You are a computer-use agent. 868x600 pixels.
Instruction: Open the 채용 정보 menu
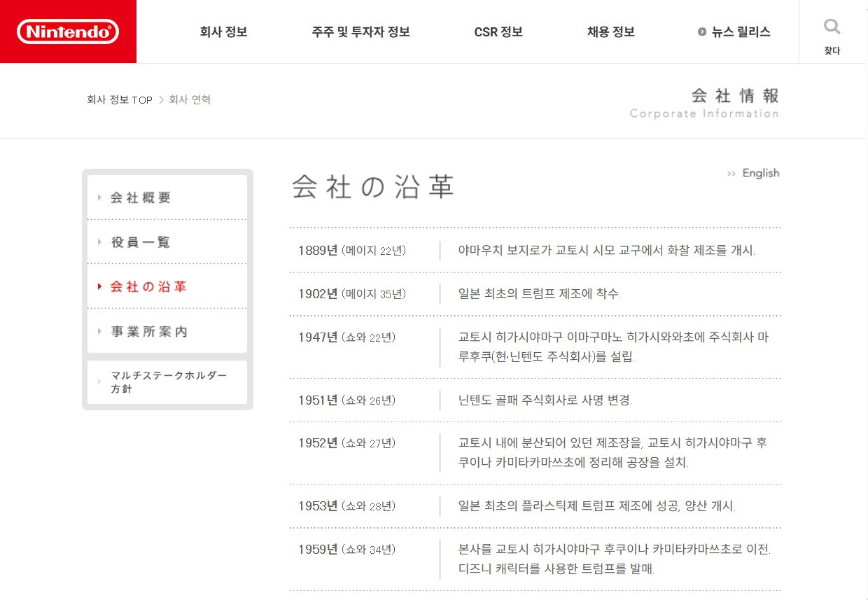pyautogui.click(x=609, y=32)
